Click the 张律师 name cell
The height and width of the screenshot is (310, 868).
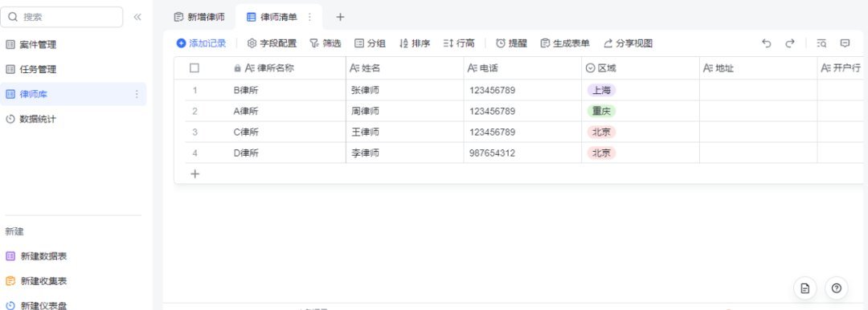(x=404, y=90)
